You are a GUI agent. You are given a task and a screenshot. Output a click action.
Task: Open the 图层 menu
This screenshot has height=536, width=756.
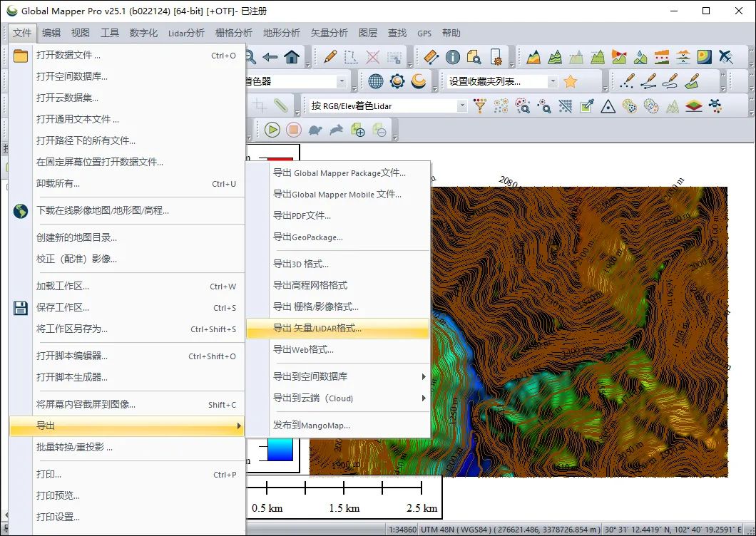pos(368,33)
